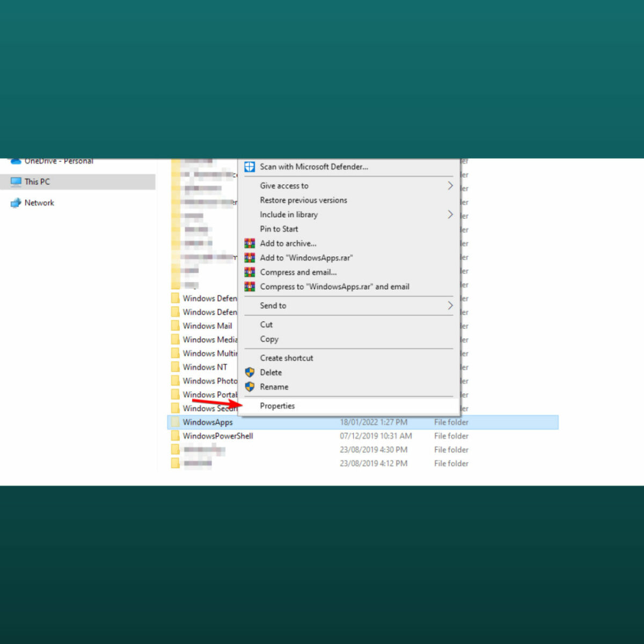Click the date 07/12/2019 10:31 AM
The height and width of the screenshot is (644, 644).
376,436
